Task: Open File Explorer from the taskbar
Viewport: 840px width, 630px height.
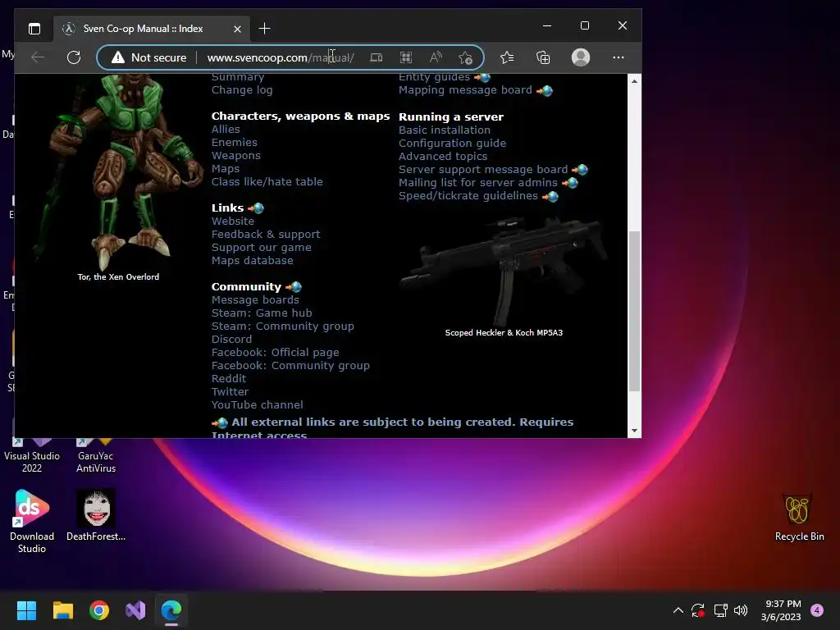Action: 62,610
